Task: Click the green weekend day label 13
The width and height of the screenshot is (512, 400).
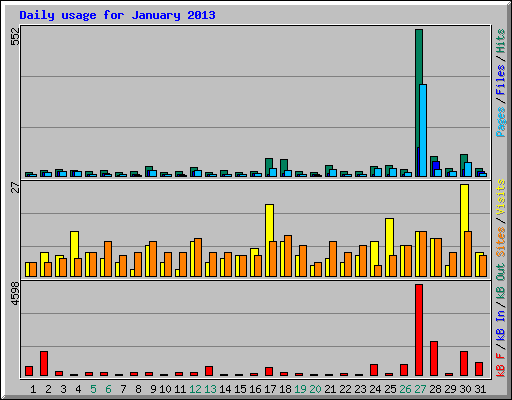Action: 210,389
